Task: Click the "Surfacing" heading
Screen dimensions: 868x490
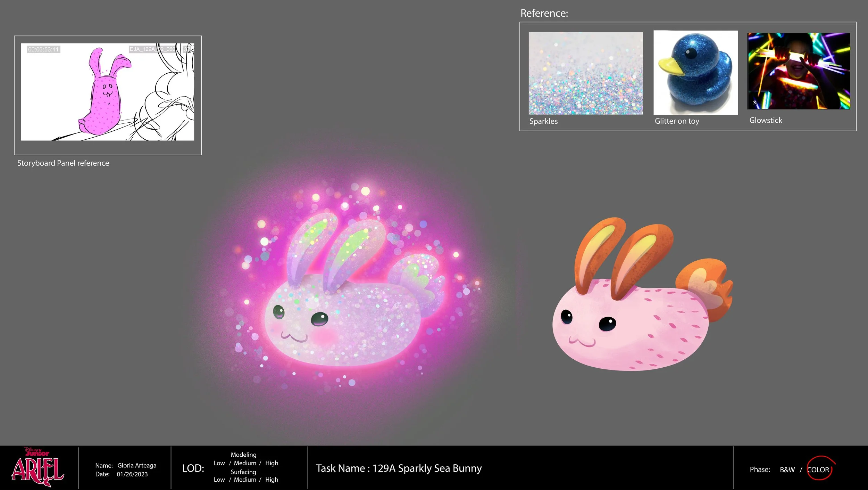Action: (x=243, y=472)
